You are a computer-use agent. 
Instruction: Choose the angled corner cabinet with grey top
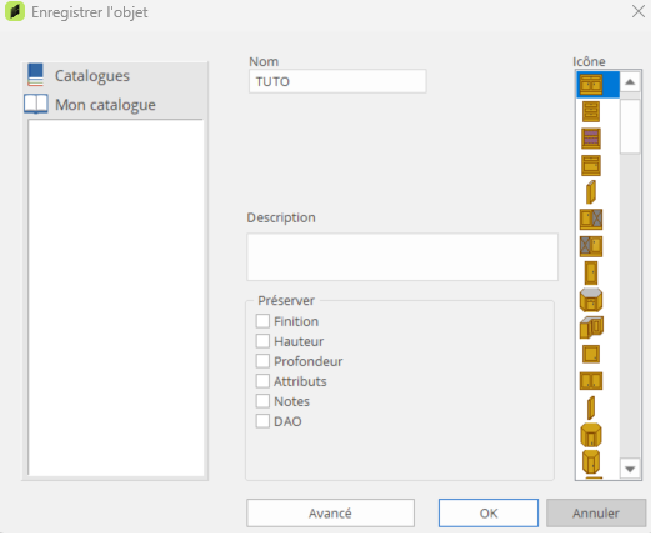(x=591, y=299)
